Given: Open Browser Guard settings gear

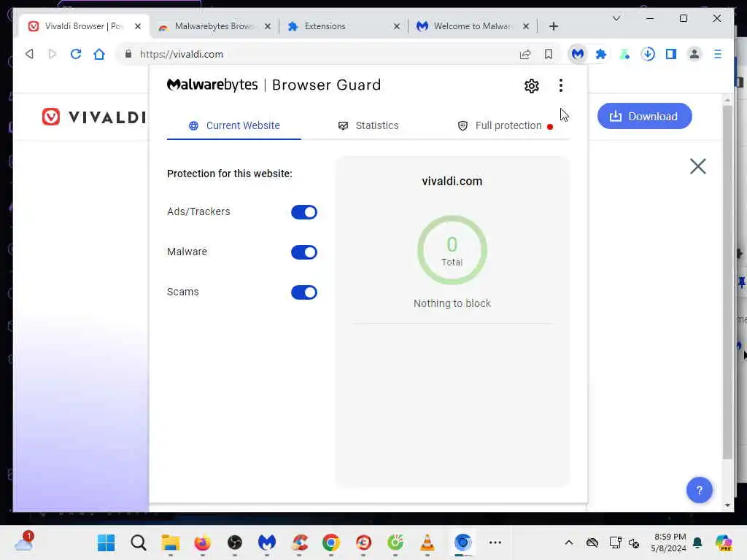Looking at the screenshot, I should (x=532, y=86).
